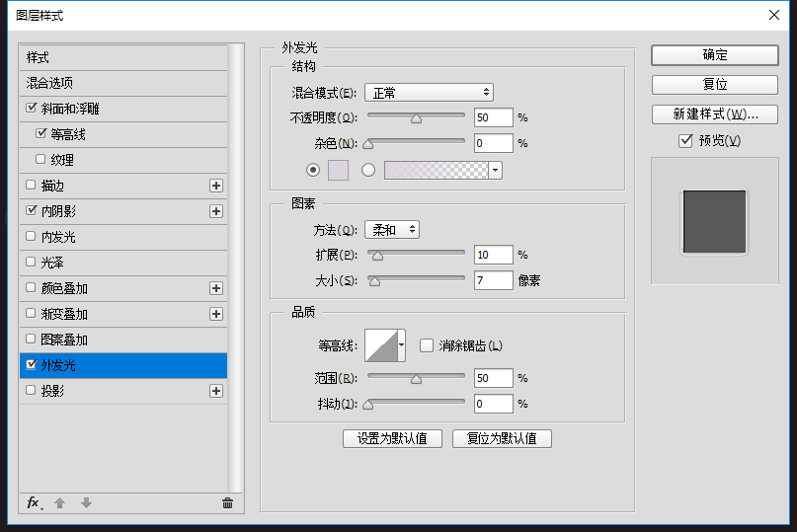Open the 等高线 contour picker arrow

[402, 345]
